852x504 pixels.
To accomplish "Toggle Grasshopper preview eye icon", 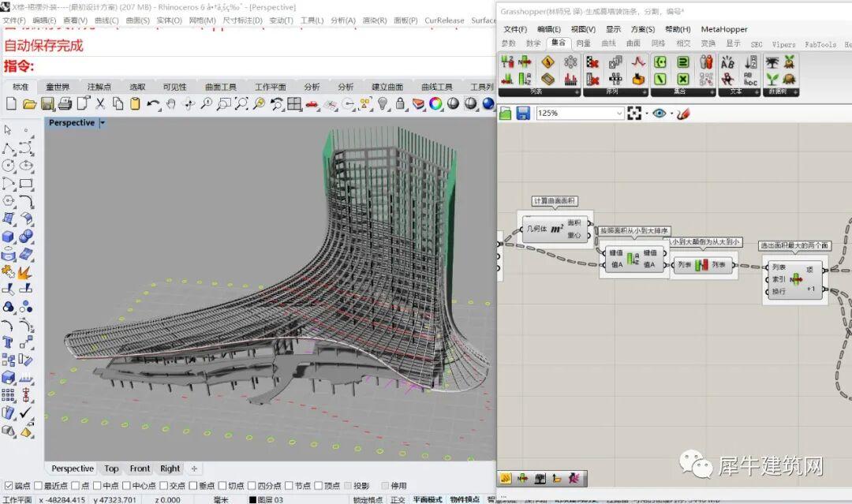I will [x=659, y=113].
